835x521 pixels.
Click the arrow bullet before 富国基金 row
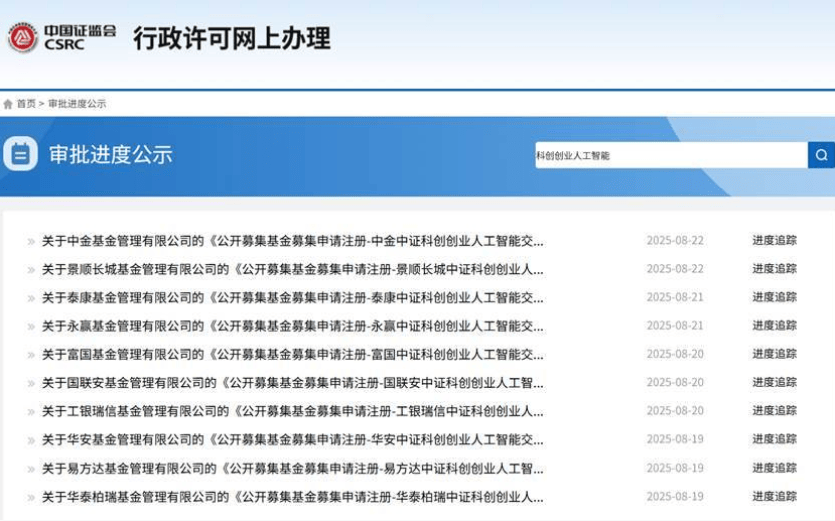[x=31, y=355]
